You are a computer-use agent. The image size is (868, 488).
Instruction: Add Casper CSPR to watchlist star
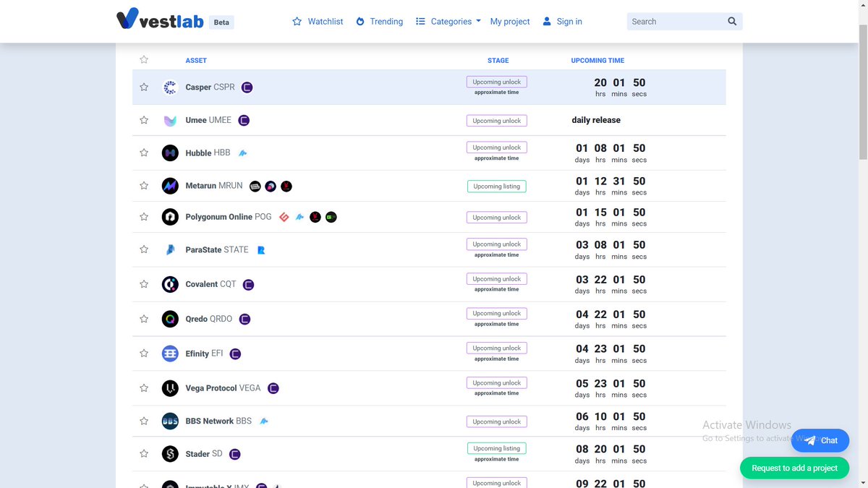tap(144, 87)
